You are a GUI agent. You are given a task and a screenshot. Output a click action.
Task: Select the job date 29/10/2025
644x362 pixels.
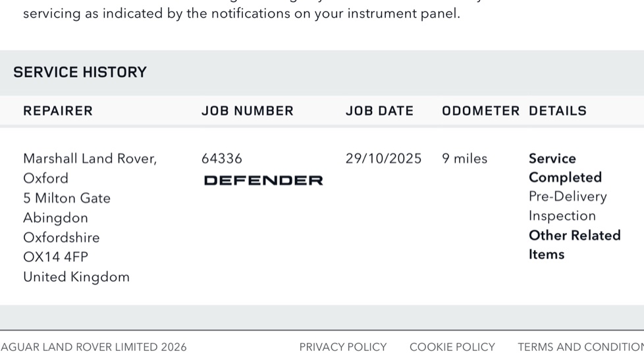[383, 159]
